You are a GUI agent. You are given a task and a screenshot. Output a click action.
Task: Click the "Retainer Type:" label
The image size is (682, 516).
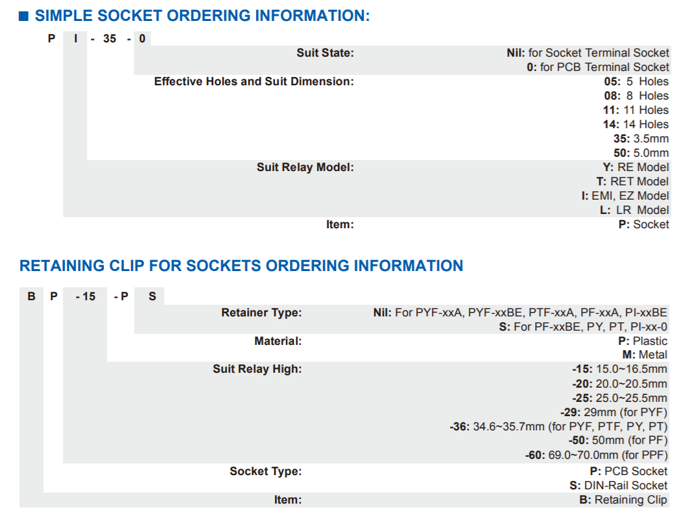[261, 313]
